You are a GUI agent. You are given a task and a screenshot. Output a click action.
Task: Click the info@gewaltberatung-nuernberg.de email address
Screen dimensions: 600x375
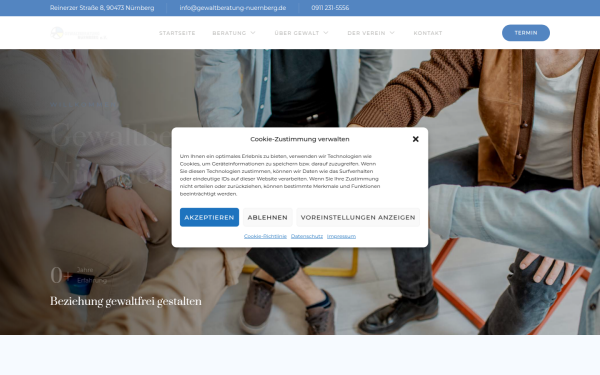tap(233, 8)
